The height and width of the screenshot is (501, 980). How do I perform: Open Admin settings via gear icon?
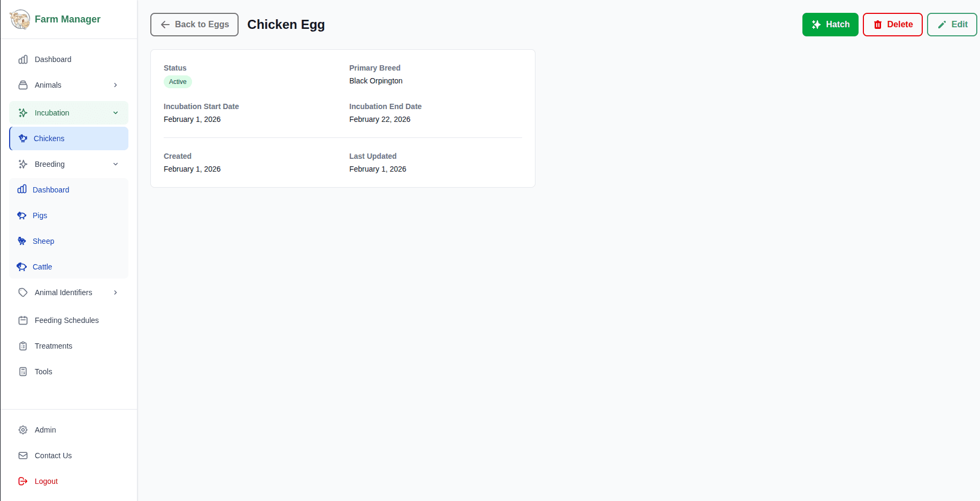pos(23,430)
